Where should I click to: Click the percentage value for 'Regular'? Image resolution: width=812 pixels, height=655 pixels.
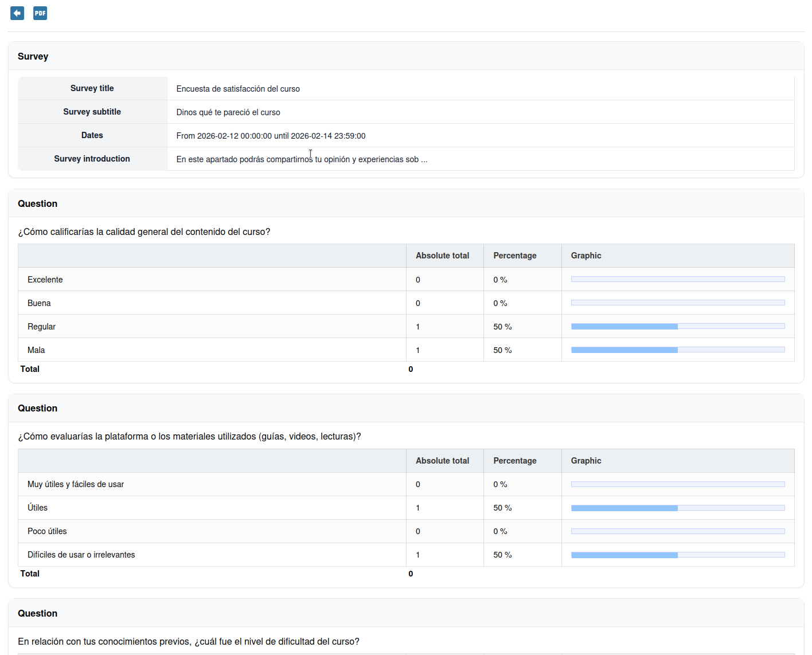pos(502,327)
